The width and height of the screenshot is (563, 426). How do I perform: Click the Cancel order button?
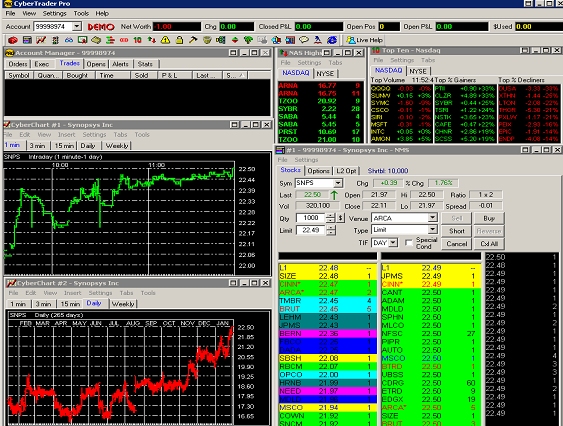point(457,244)
